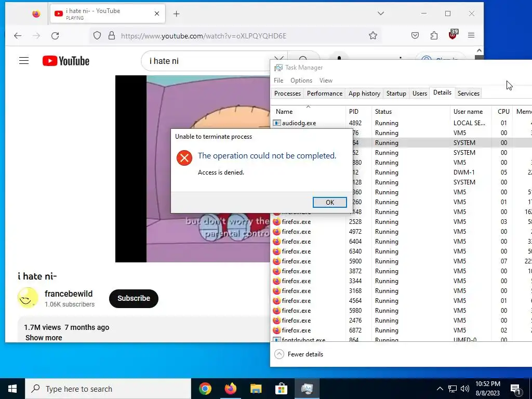Go to the YouTube home logo
532x399 pixels.
click(66, 61)
